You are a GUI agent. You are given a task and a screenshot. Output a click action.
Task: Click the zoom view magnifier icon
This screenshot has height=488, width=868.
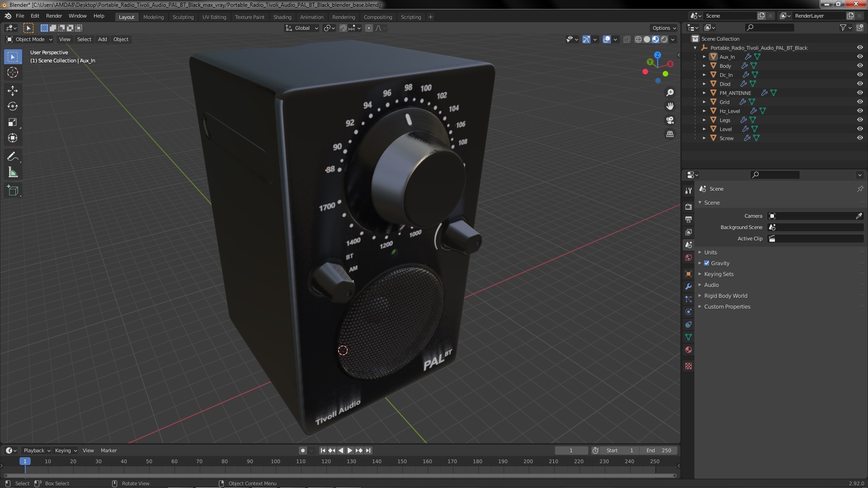click(x=670, y=93)
